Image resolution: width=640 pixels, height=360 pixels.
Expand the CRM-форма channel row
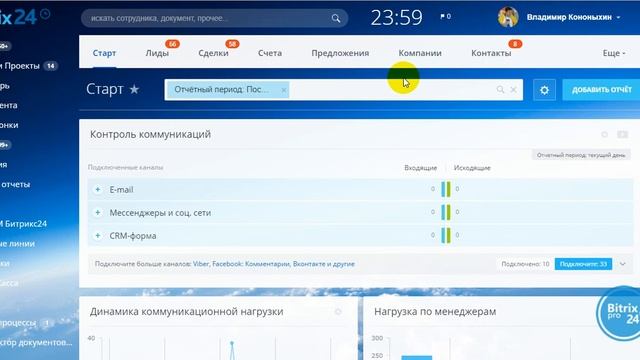pyautogui.click(x=98, y=236)
